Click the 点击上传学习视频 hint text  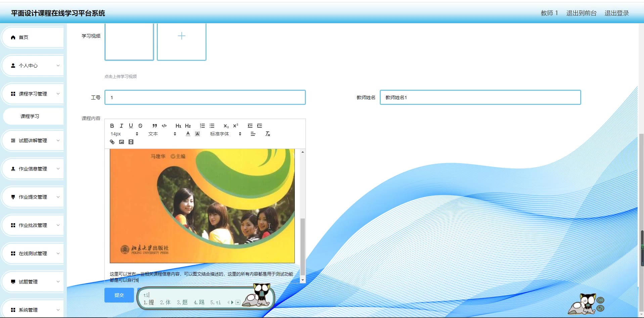(121, 77)
